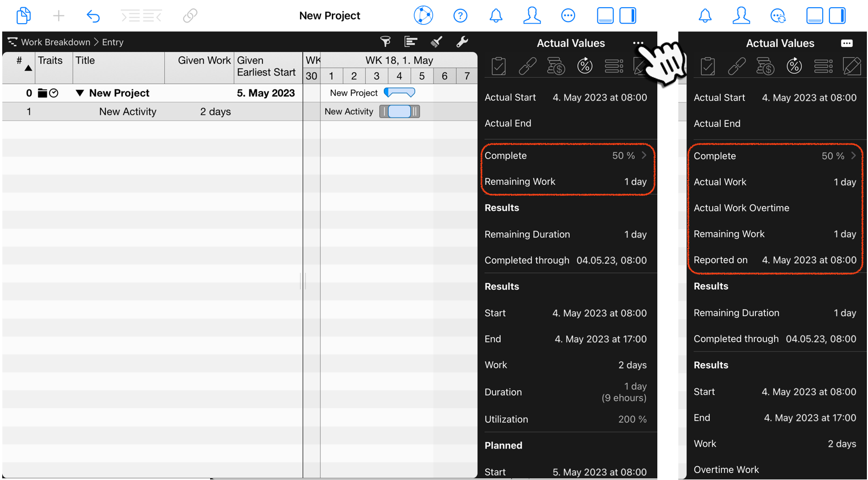Select the percent Actual Values tab in the right panel

(x=794, y=66)
